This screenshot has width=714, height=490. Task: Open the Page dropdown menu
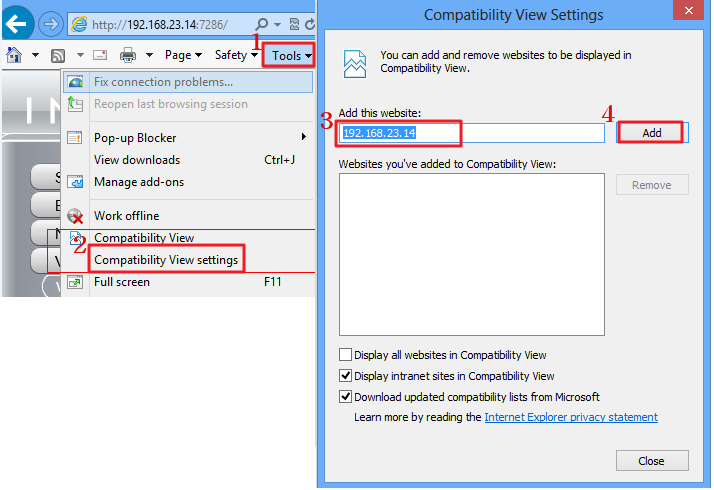(x=184, y=55)
